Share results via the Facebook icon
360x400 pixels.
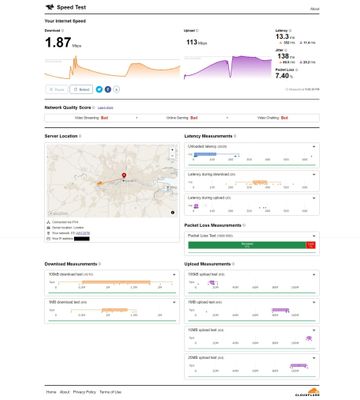(x=108, y=89)
